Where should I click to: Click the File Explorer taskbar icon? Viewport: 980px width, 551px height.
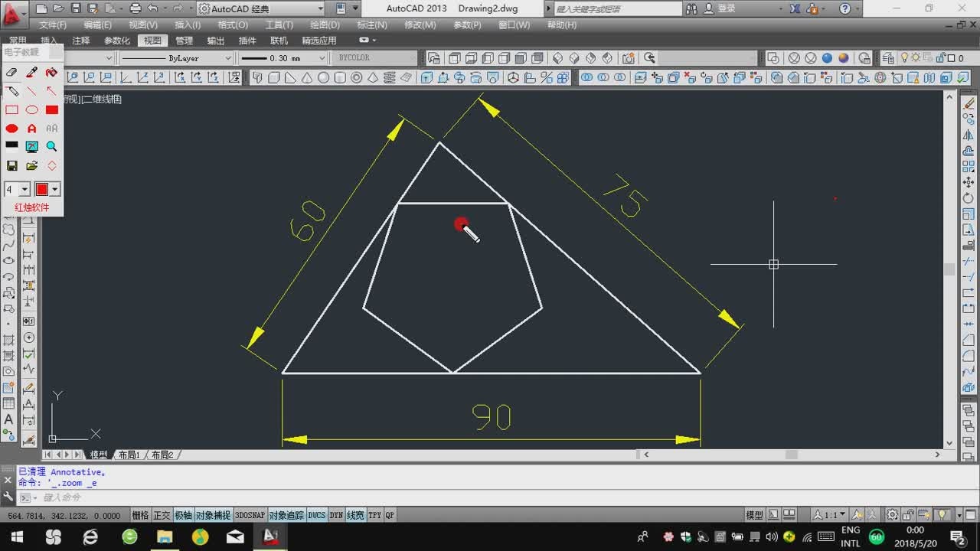click(x=165, y=536)
